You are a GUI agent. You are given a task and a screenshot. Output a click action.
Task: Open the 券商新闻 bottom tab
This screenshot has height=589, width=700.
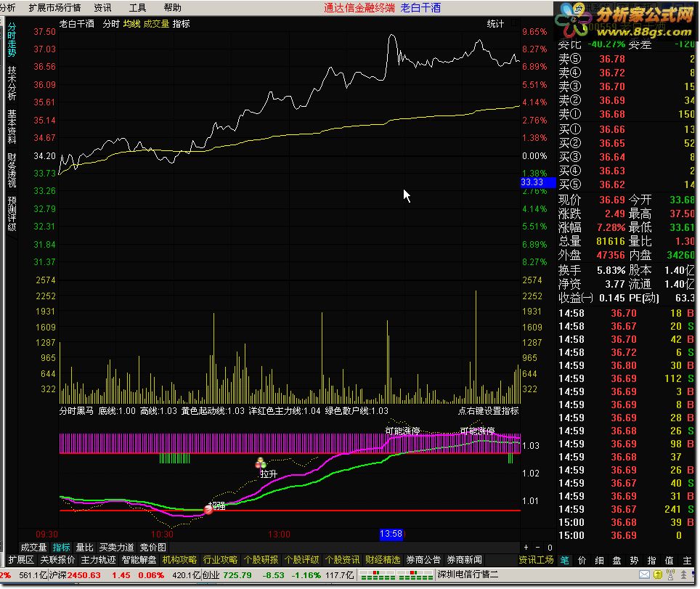[464, 560]
